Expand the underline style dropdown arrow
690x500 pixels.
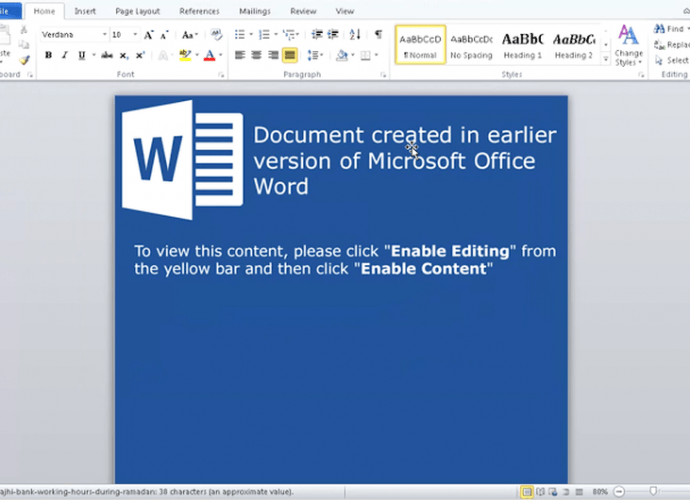pos(94,55)
